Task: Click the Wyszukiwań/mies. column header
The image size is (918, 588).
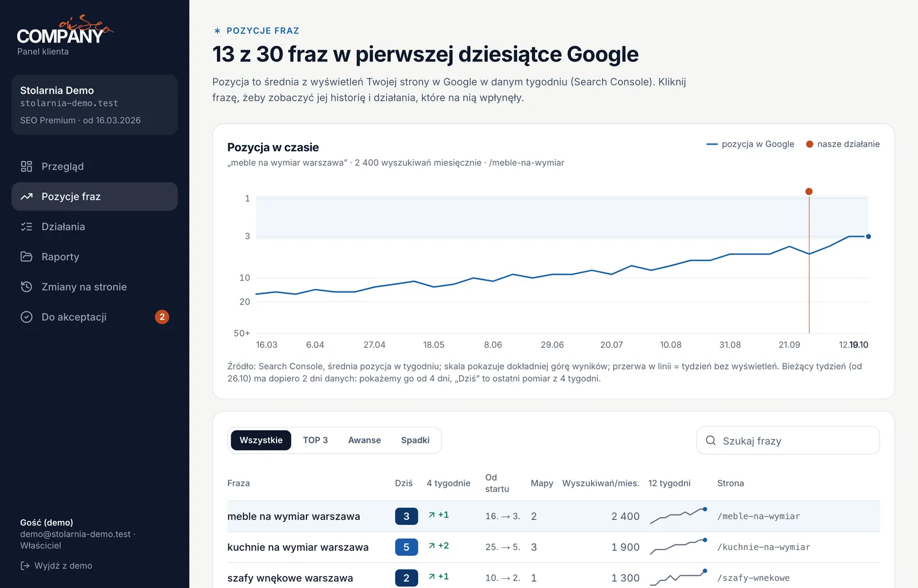Action: pyautogui.click(x=601, y=483)
